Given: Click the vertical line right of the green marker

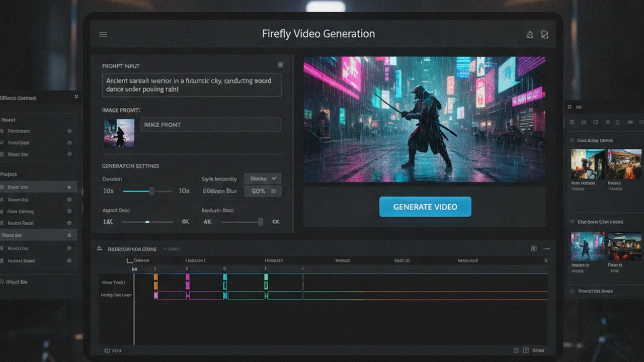Looking at the screenshot, I should pos(303,283).
